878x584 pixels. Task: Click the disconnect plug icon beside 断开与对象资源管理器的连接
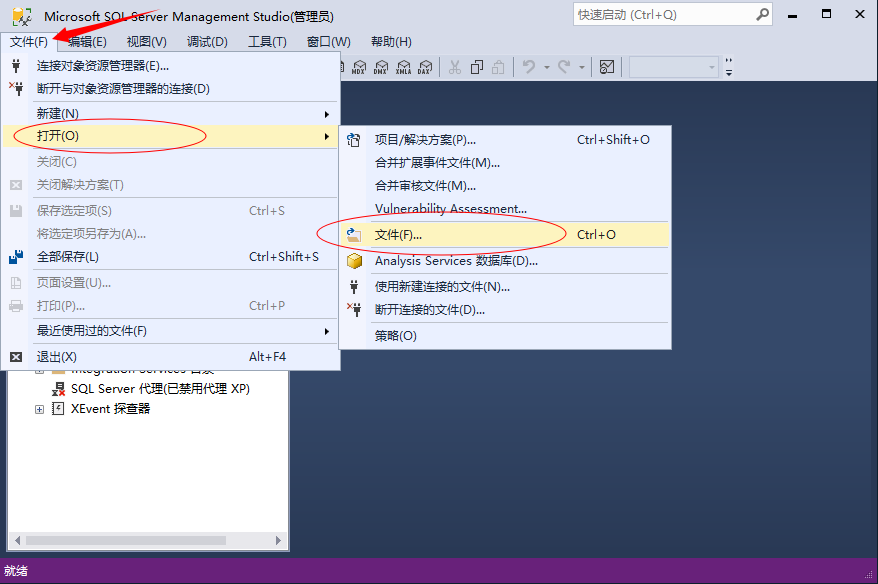[16, 88]
